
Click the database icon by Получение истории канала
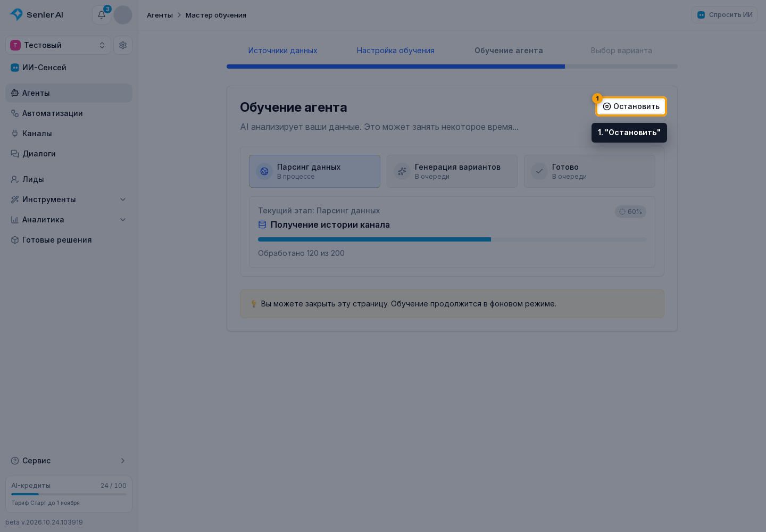pyautogui.click(x=262, y=225)
